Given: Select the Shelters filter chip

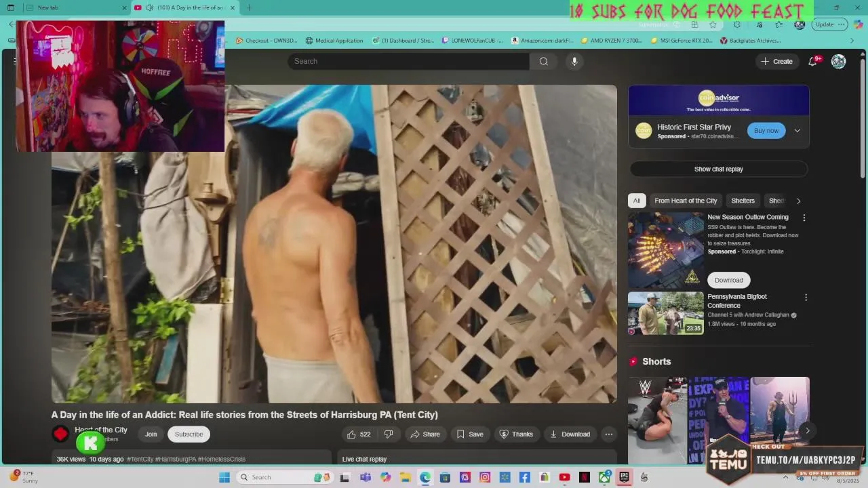Looking at the screenshot, I should pos(743,201).
